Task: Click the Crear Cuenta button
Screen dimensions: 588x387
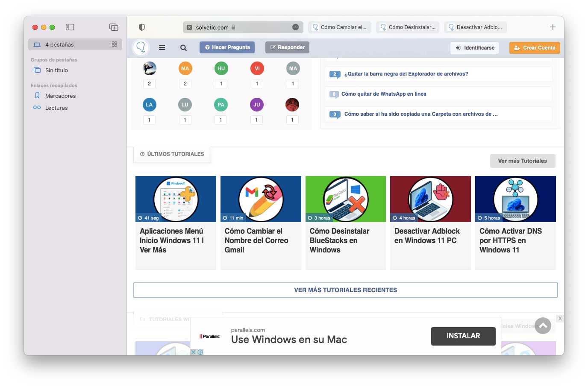Action: 535,48
